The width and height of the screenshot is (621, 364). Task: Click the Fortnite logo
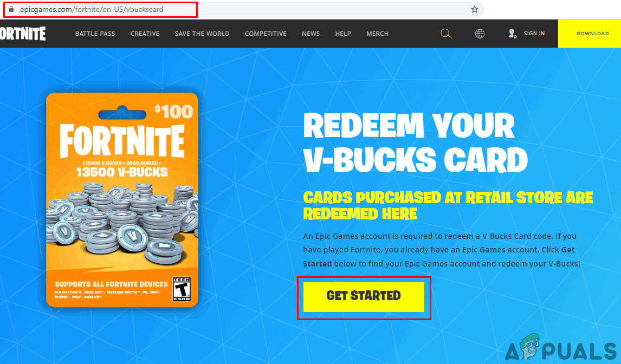point(22,33)
